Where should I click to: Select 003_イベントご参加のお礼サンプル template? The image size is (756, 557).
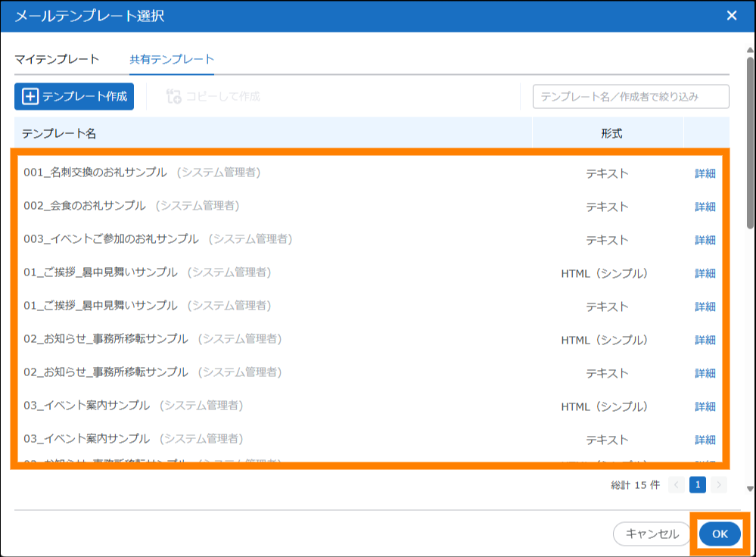pyautogui.click(x=110, y=239)
